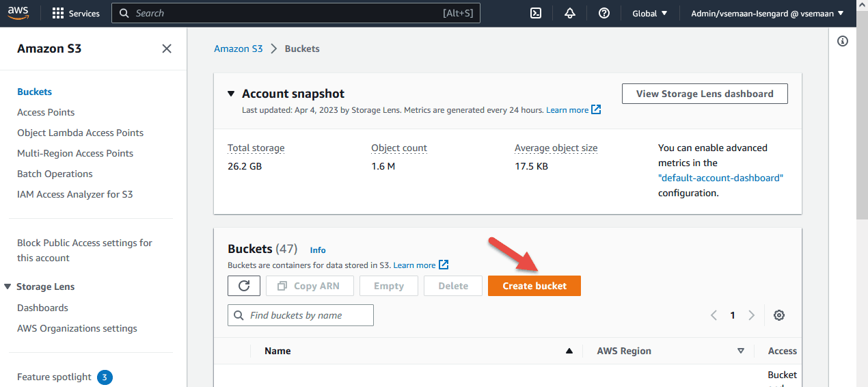The width and height of the screenshot is (868, 387).
Task: Click external link icon next to Account snapshot Learn more
Action: tap(596, 109)
